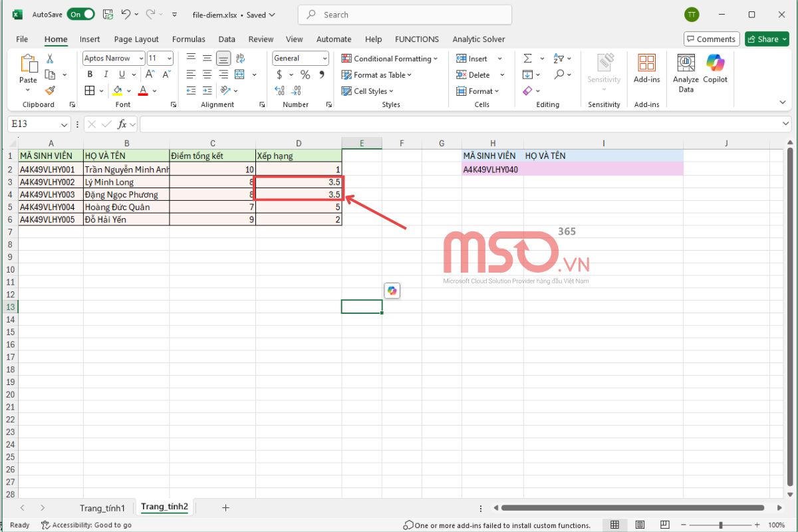Click the Cut scissors icon
Screen dimensions: 798x532
coord(49,59)
